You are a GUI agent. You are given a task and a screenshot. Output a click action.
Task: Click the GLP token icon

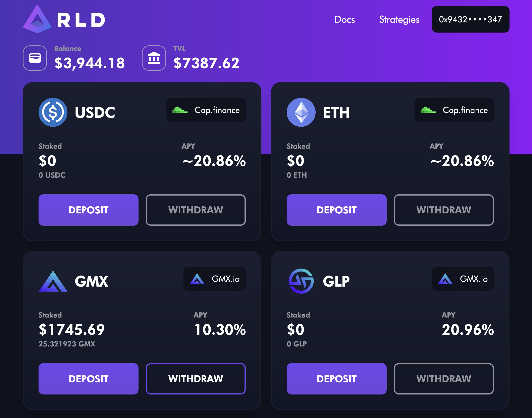click(x=301, y=281)
